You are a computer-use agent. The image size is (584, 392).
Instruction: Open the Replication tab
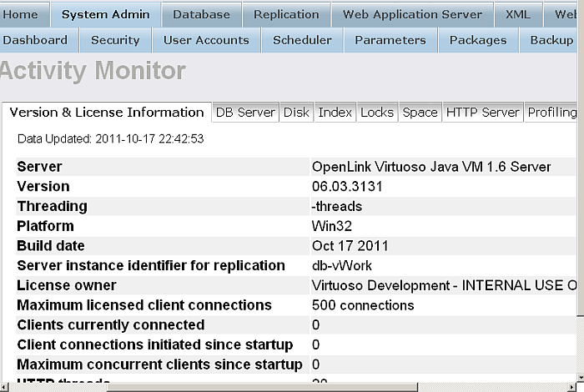point(286,14)
